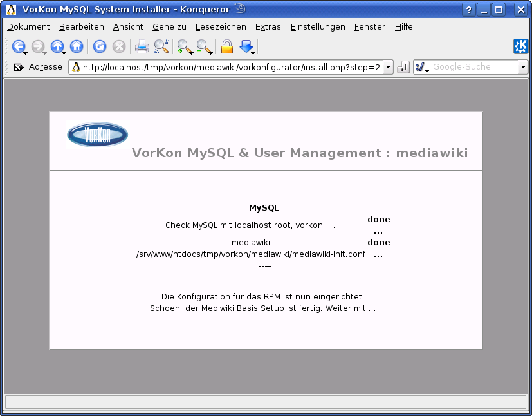The height and width of the screenshot is (416, 532).
Task: Click the Forward arrow toolbar icon
Action: click(38, 46)
